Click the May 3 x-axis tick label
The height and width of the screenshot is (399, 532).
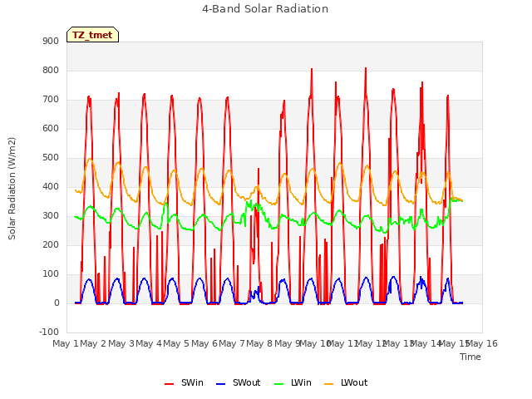[121, 343]
